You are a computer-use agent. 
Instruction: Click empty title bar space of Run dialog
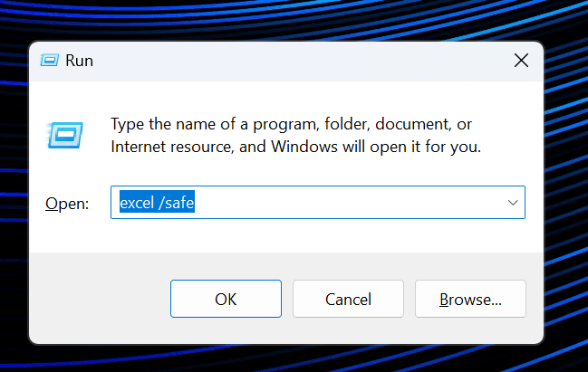tap(290, 62)
